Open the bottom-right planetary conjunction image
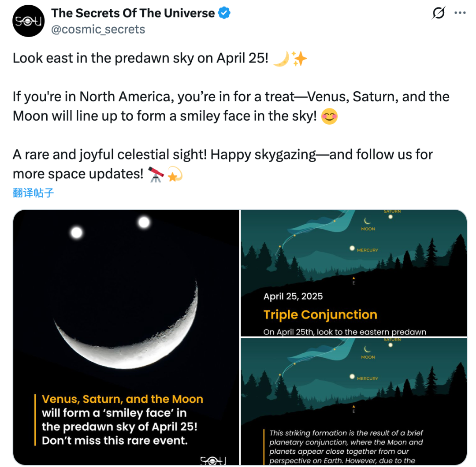This screenshot has width=476, height=467. point(353,401)
